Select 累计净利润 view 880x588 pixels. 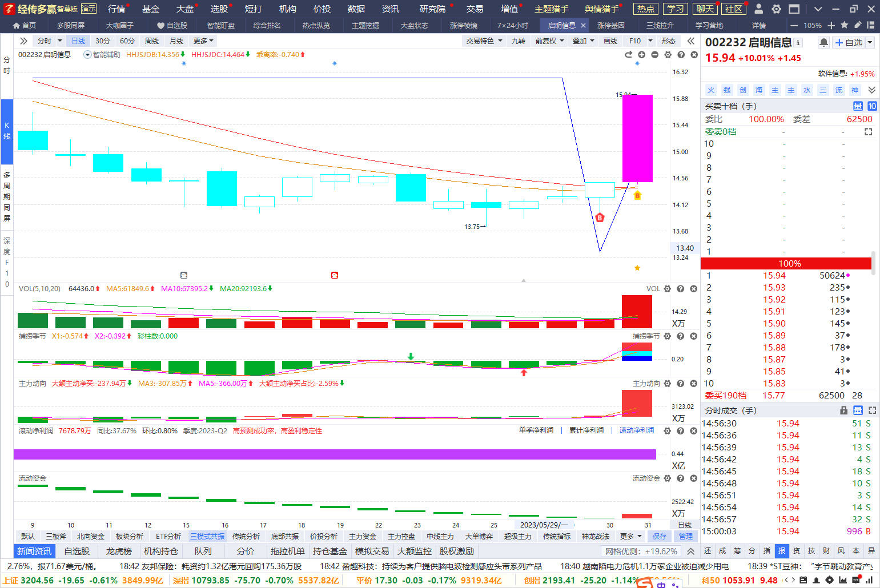point(586,430)
